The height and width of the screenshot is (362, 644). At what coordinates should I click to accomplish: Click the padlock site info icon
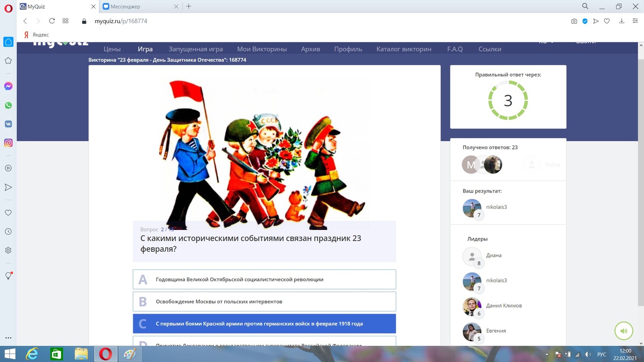(x=84, y=21)
